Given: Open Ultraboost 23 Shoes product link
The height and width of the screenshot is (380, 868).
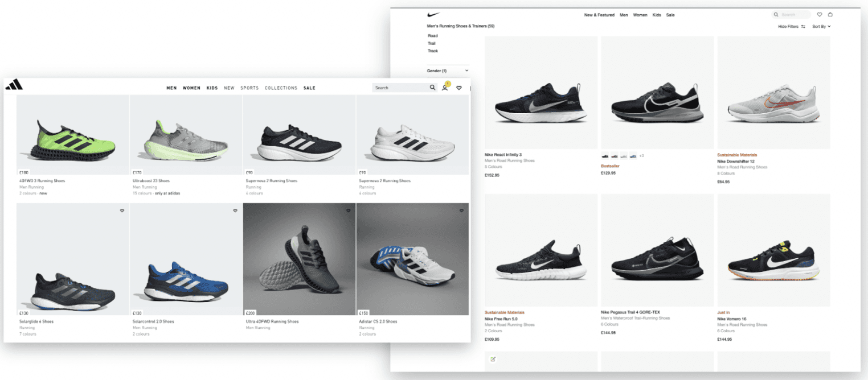Looking at the screenshot, I should [x=151, y=181].
